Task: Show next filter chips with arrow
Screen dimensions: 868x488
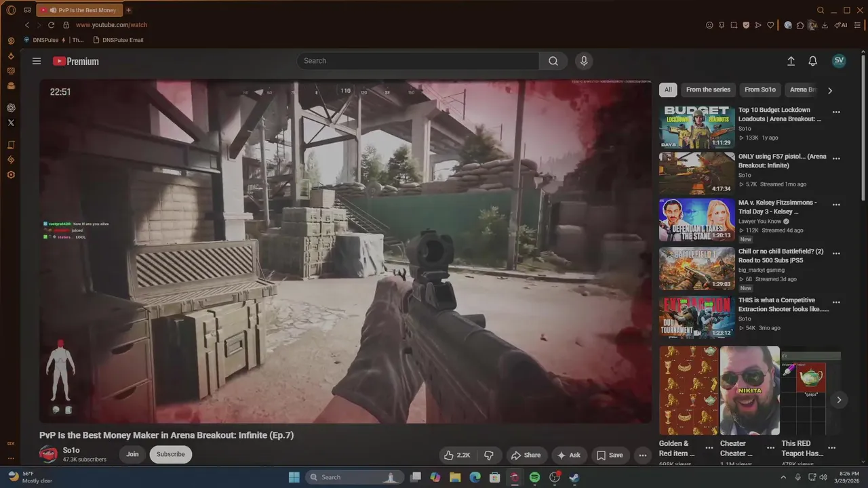Action: point(829,90)
